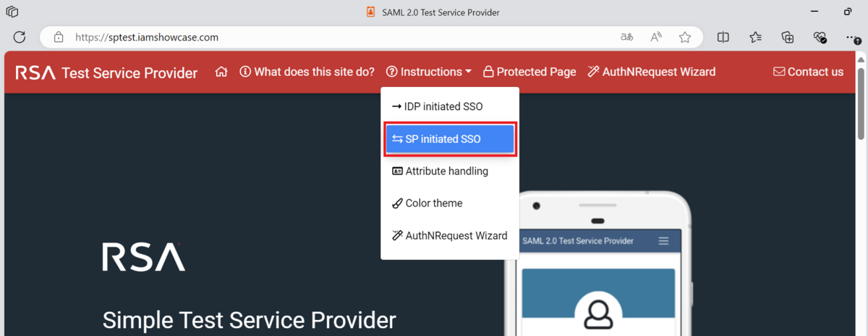
Task: Open the Collections icon
Action: 788,37
